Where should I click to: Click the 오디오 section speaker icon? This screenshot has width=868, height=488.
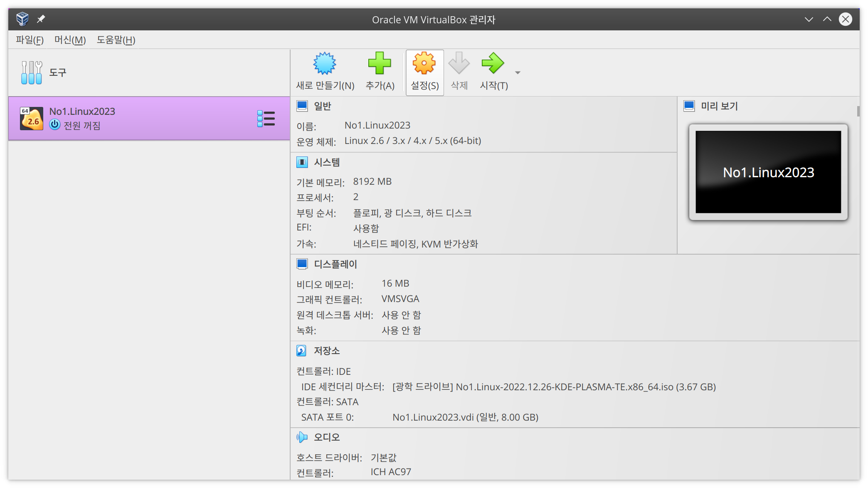pyautogui.click(x=302, y=437)
